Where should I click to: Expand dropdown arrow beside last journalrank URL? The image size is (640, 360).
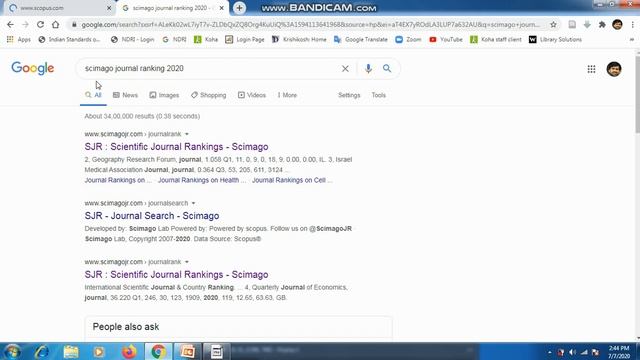(x=187, y=262)
